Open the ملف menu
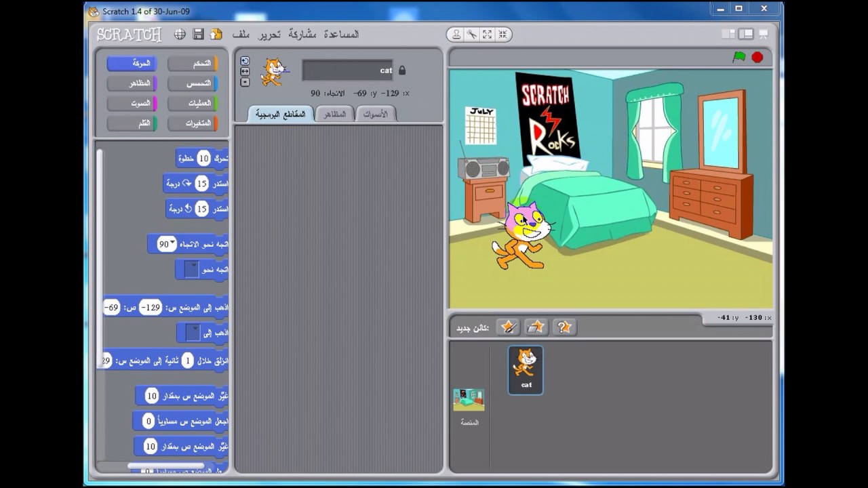The image size is (868, 488). [240, 34]
